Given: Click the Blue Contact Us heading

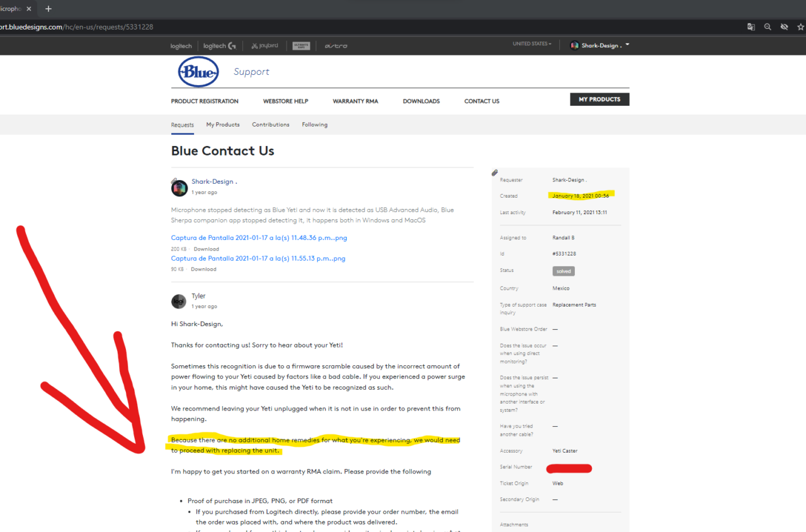Looking at the screenshot, I should coord(223,151).
